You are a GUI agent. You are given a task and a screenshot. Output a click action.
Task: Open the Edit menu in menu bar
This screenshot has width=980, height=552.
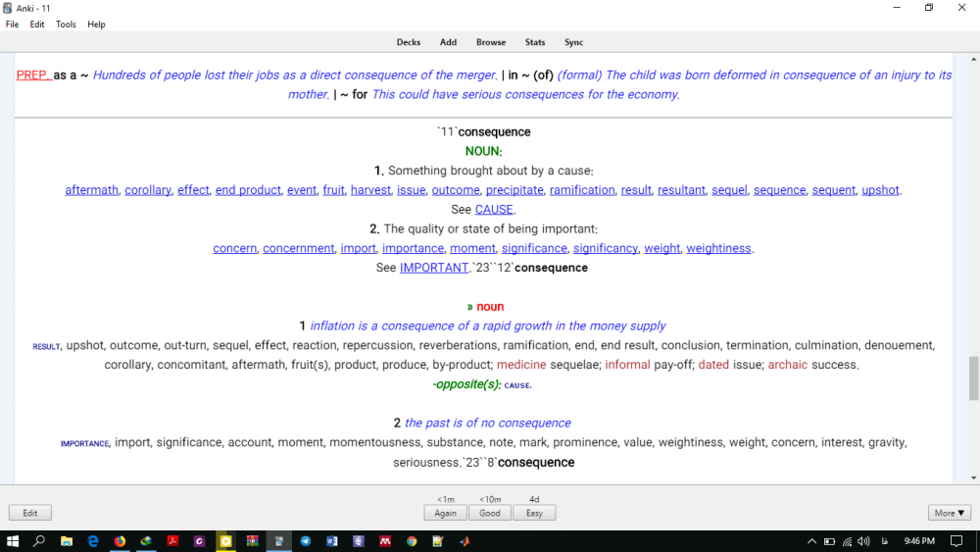tap(36, 25)
